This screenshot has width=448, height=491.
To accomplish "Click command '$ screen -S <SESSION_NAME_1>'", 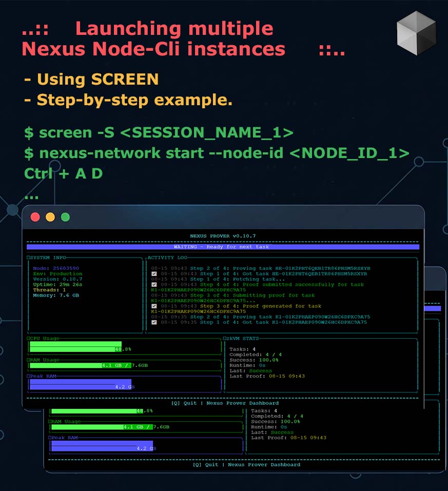I will [159, 132].
